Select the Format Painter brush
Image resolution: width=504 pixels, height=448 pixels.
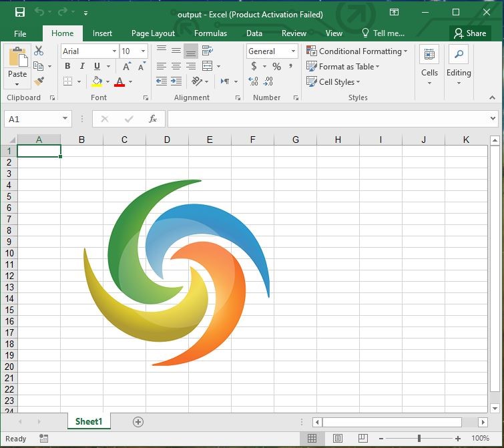(x=39, y=81)
